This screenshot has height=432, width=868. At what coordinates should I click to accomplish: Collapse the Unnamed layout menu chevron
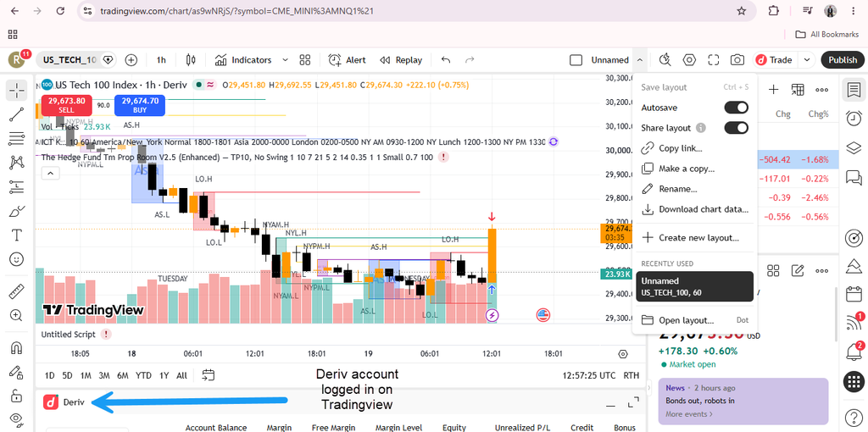point(640,60)
